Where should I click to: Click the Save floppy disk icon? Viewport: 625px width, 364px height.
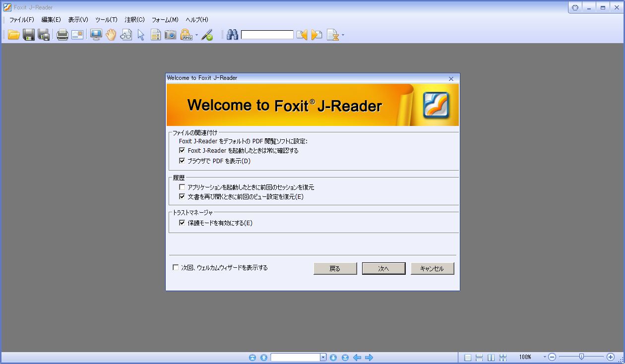[29, 35]
